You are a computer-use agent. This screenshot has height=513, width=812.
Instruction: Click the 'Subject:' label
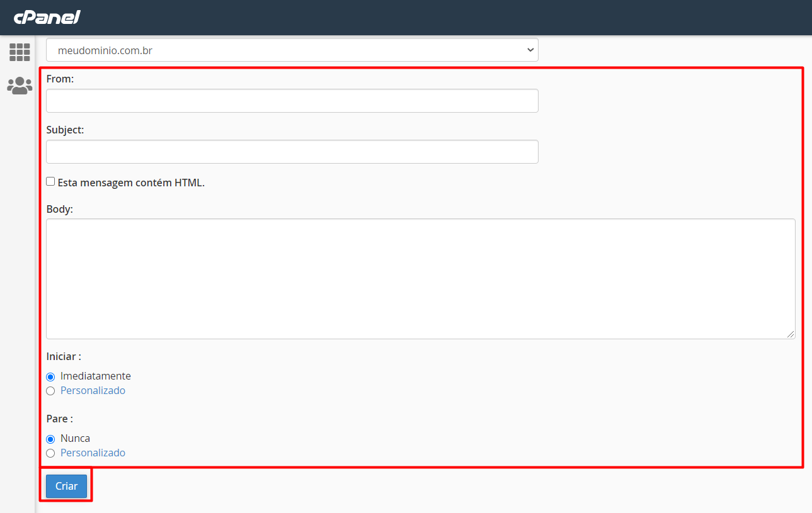click(x=65, y=130)
